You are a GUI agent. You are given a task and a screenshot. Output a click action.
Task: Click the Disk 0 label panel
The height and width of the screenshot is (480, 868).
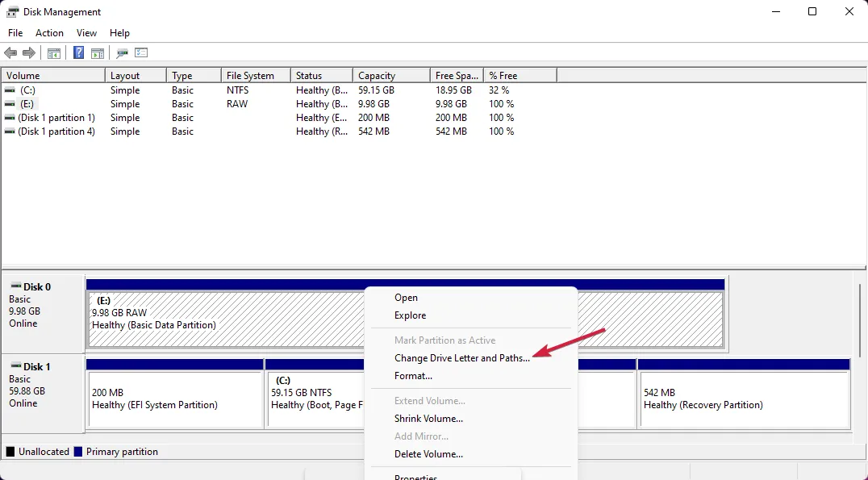pos(43,311)
